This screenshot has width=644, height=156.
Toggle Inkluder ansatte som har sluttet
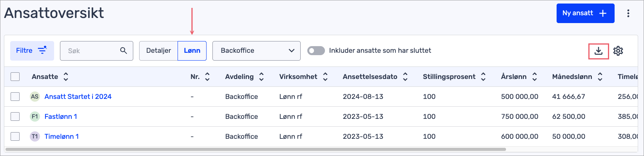316,50
